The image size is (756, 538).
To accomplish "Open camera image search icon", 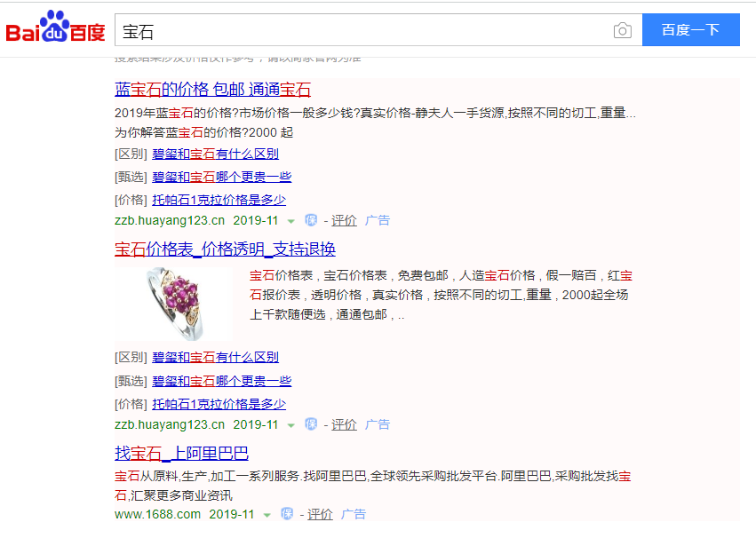I will coord(623,30).
